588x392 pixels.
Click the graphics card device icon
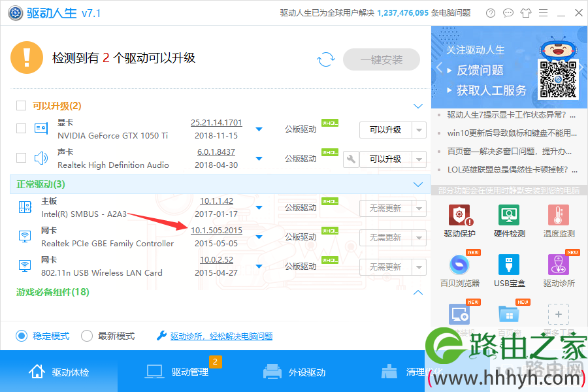tap(41, 128)
